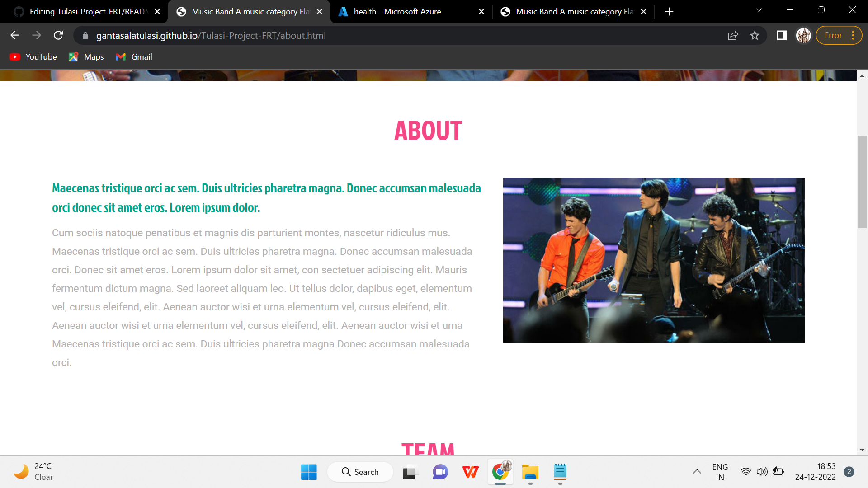Bookmark this page with the star icon

[x=755, y=35]
